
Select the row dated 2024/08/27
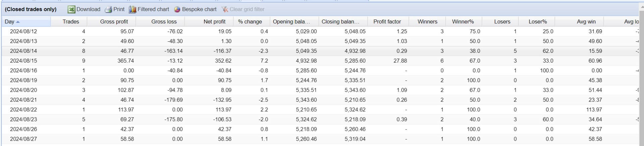tap(320, 139)
